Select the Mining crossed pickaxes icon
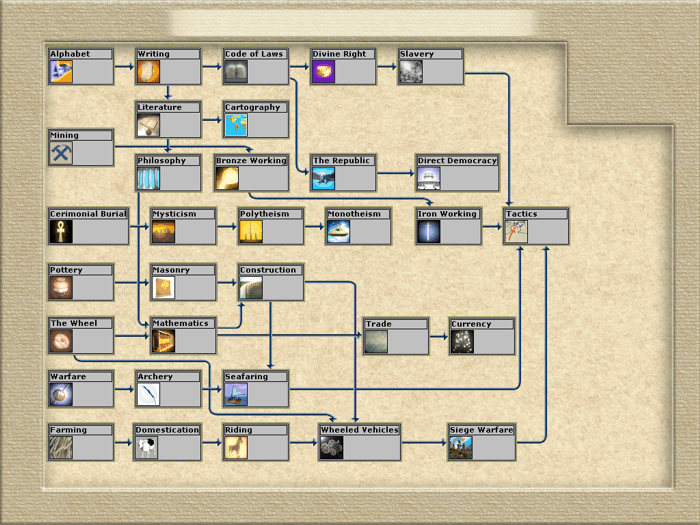The image size is (700, 525). point(61,153)
